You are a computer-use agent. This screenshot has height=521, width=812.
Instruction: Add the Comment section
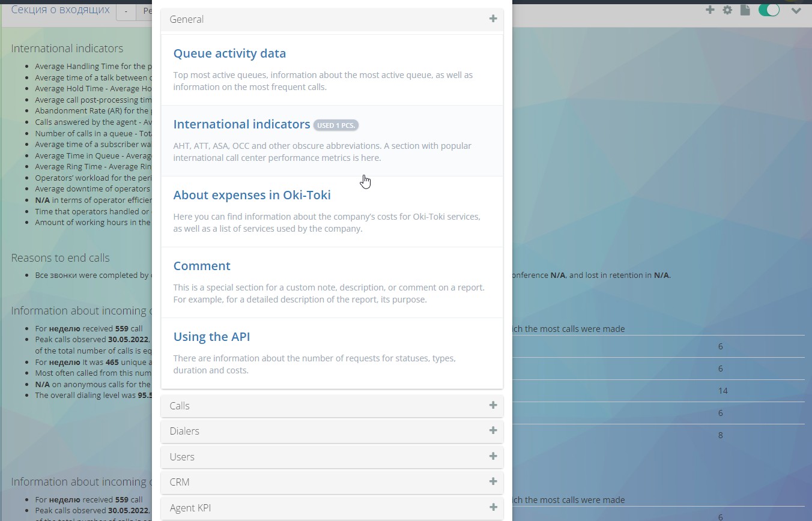tap(202, 266)
